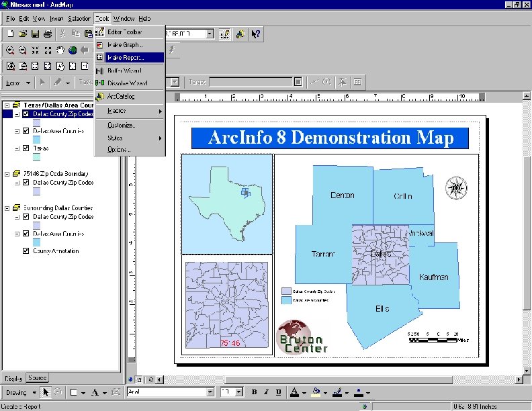Open the map scale dropdown
532x411 pixels.
coord(210,34)
